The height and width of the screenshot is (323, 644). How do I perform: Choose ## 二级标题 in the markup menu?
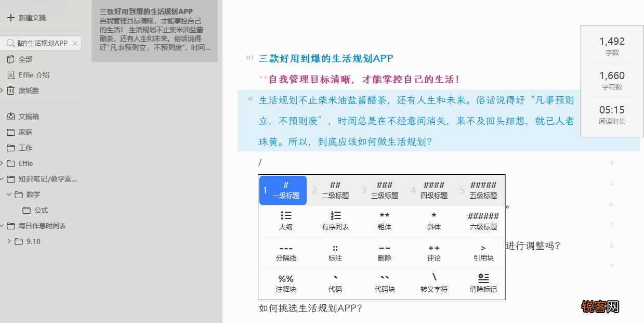(x=335, y=190)
